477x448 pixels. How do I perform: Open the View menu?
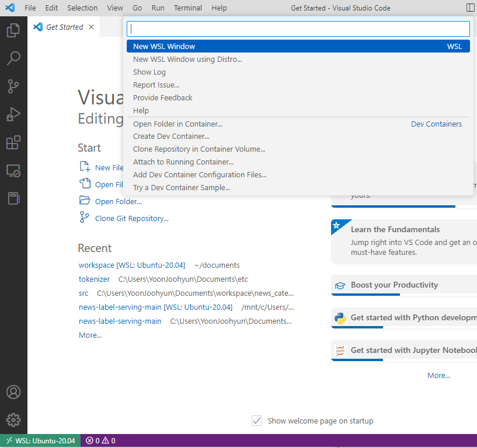coord(115,8)
